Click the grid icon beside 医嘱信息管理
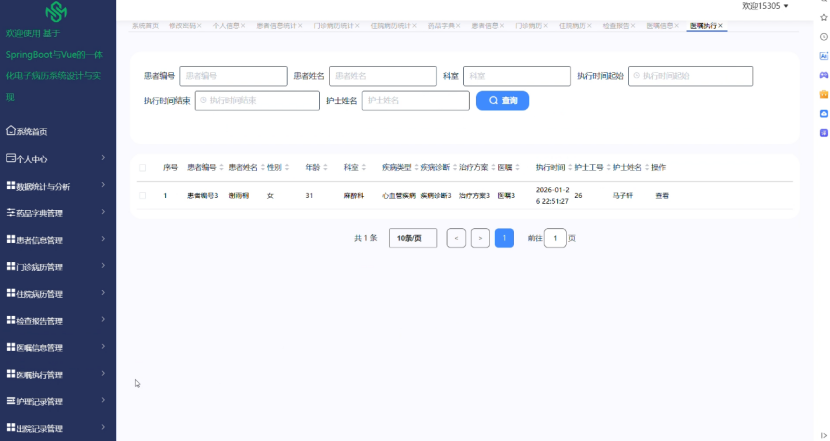 11,347
